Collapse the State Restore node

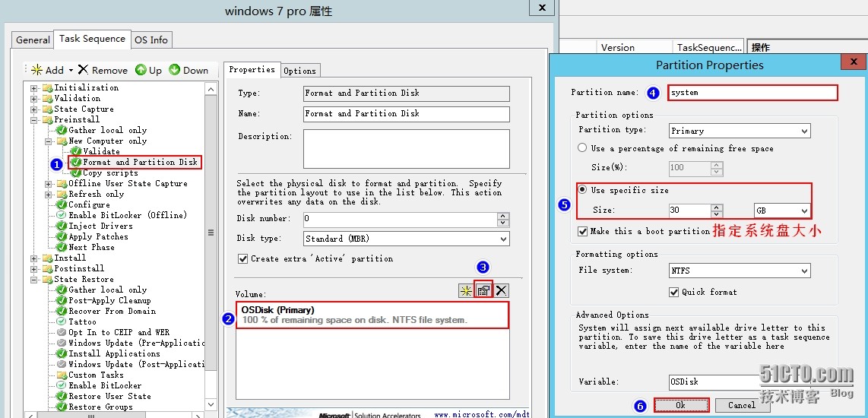point(33,280)
